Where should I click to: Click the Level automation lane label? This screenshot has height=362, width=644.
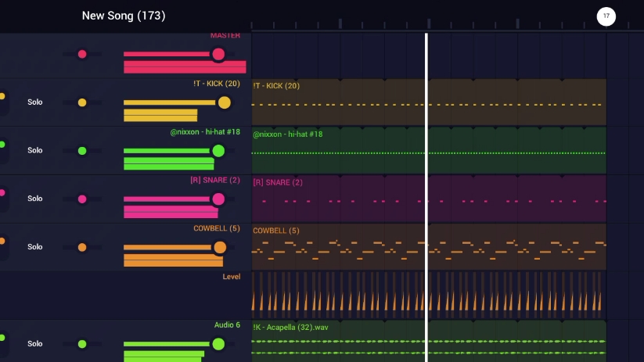[x=232, y=277]
